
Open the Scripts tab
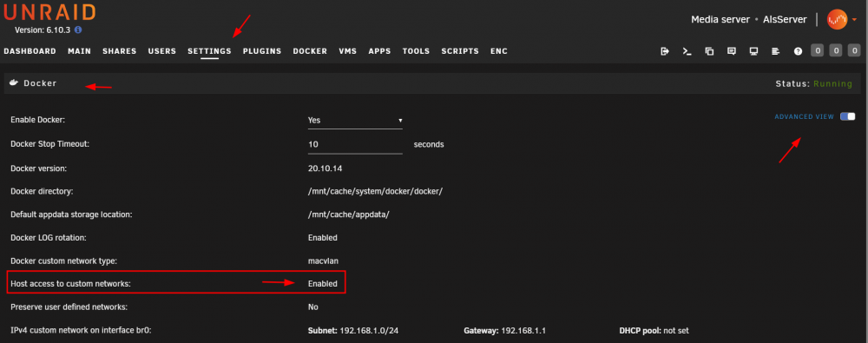point(460,51)
